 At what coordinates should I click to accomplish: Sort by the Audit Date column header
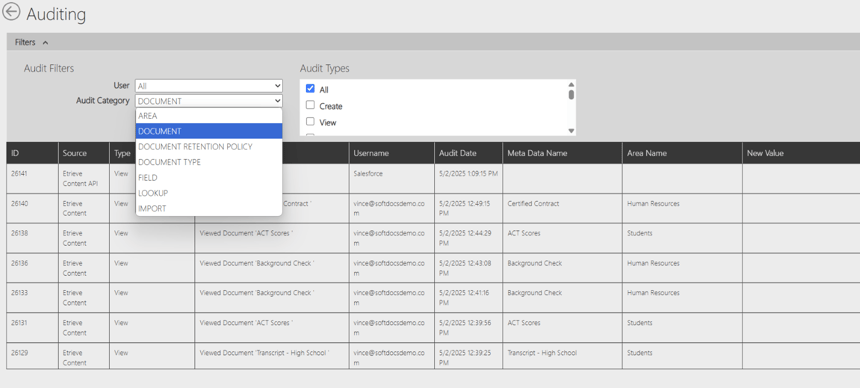point(468,153)
